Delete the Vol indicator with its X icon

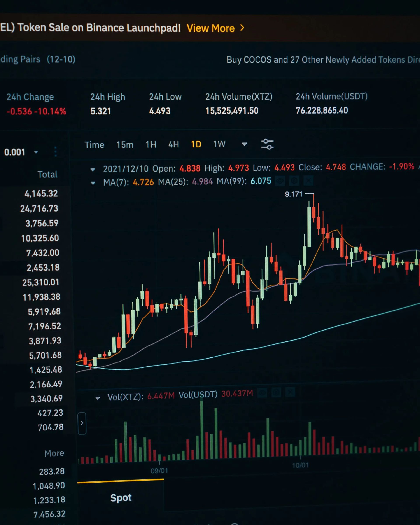click(290, 392)
